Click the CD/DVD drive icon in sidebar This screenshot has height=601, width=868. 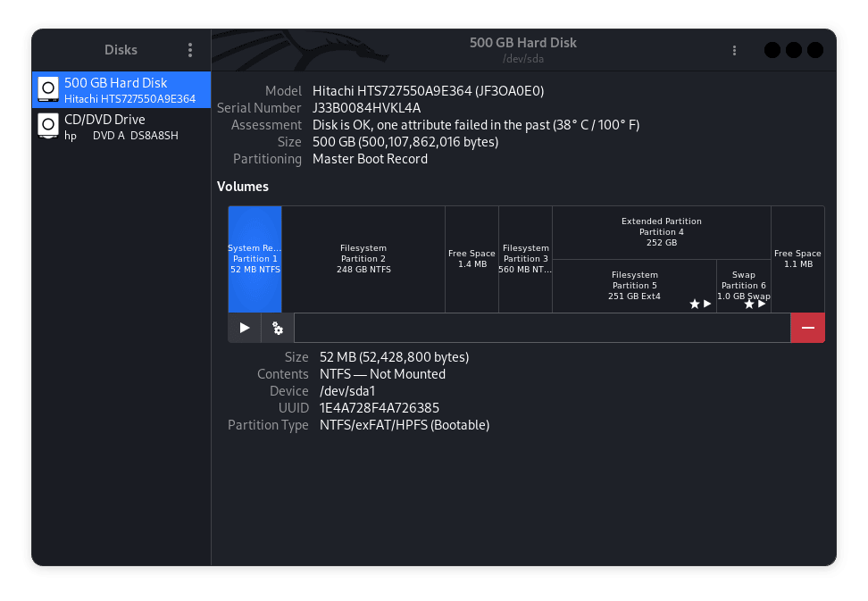click(x=47, y=126)
